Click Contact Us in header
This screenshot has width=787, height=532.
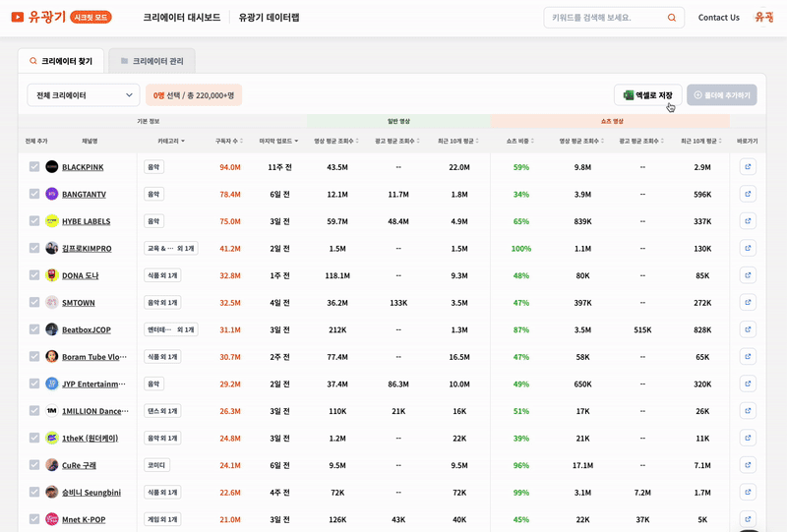(719, 18)
